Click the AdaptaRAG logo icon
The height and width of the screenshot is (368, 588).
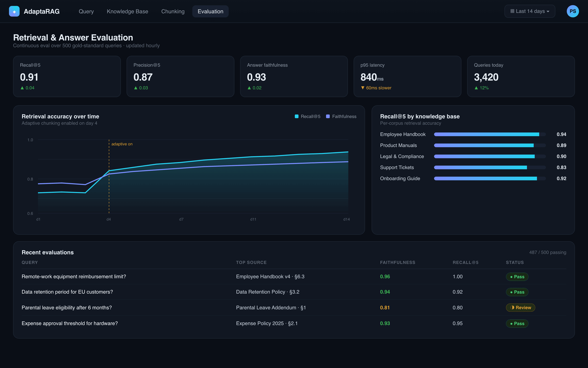(14, 11)
